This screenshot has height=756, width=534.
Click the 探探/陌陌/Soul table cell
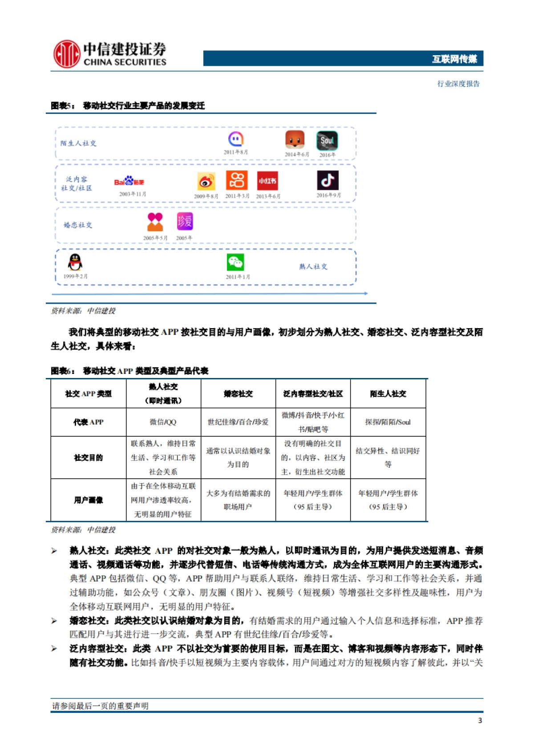(x=388, y=422)
